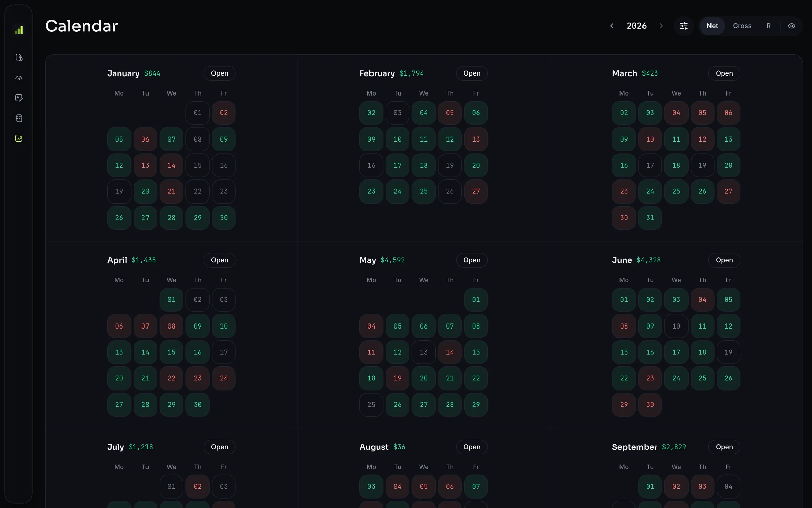Open the January month view
The width and height of the screenshot is (812, 508).
[220, 73]
